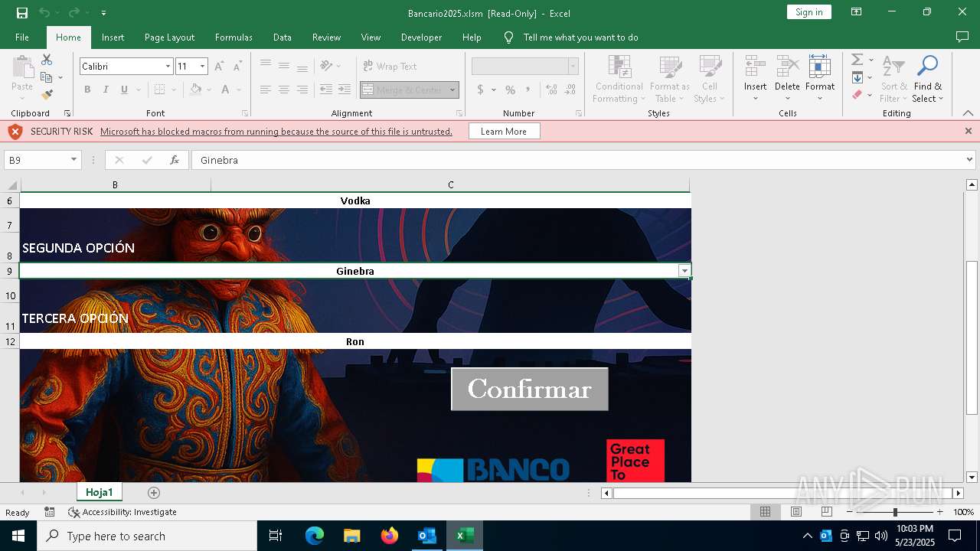Open the Hoja1 sheet tab

(100, 492)
